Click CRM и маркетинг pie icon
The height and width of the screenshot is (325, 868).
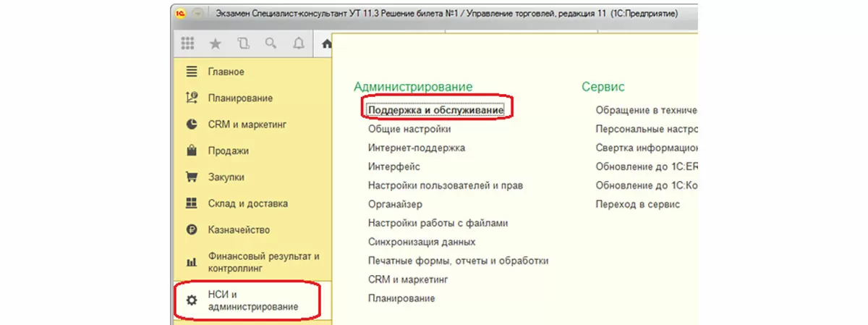(192, 124)
